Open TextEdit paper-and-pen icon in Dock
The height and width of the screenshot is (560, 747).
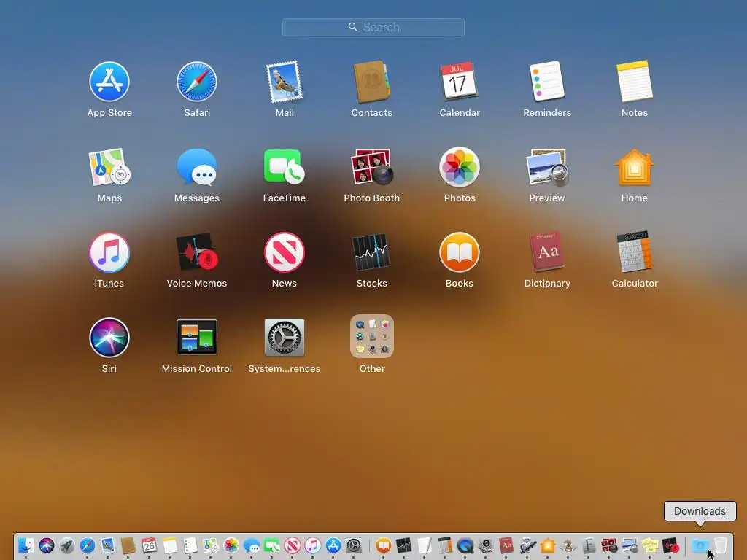click(x=425, y=545)
